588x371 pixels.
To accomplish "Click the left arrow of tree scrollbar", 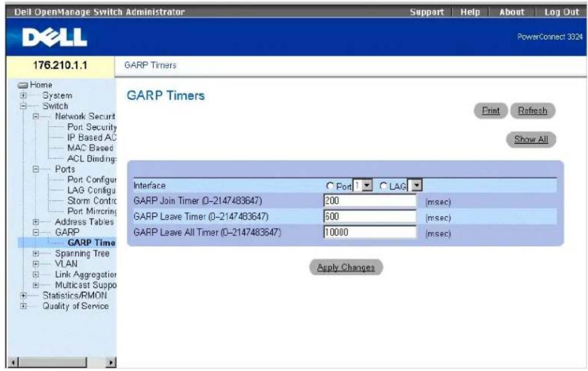I will 14,363.
